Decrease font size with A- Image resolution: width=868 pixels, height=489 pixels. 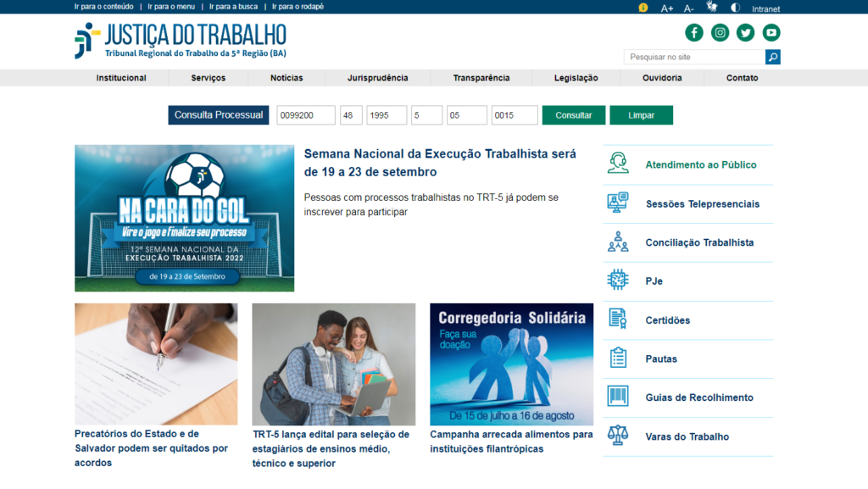pyautogui.click(x=689, y=8)
